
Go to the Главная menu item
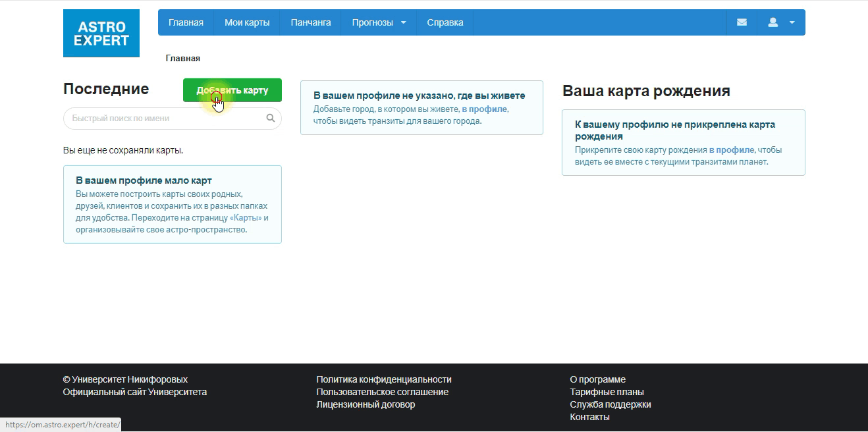186,22
